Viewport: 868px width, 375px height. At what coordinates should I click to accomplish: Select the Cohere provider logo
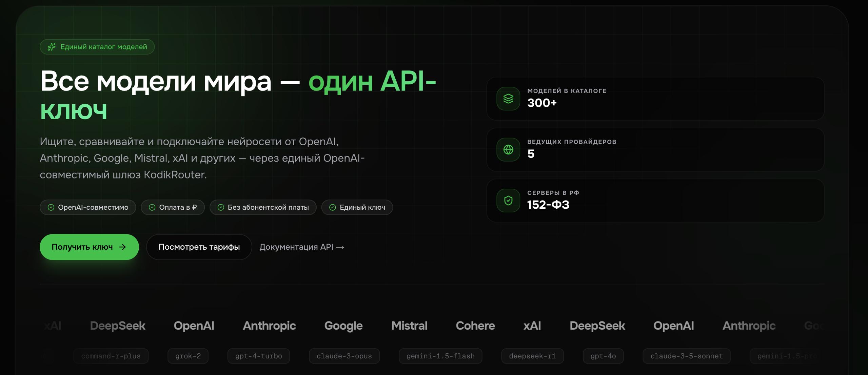475,326
